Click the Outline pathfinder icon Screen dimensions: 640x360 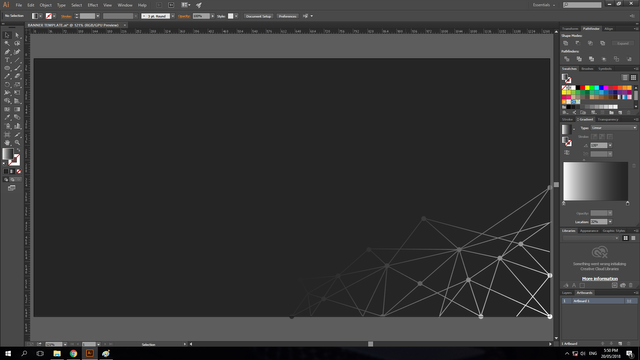(x=616, y=59)
